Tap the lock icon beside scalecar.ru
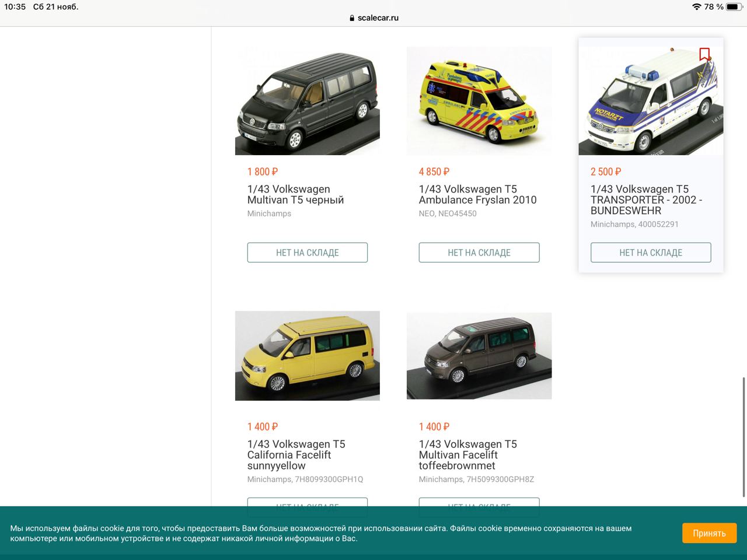The height and width of the screenshot is (560, 747). coord(351,18)
